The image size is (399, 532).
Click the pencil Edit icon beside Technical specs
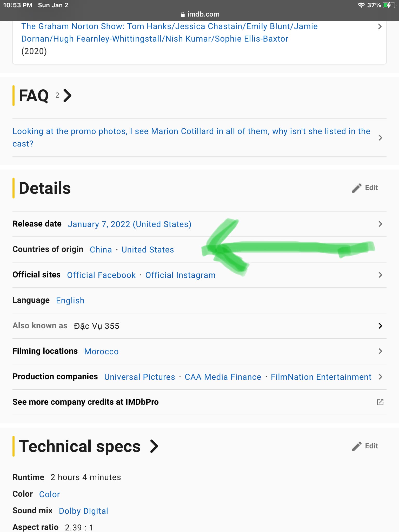[357, 446]
